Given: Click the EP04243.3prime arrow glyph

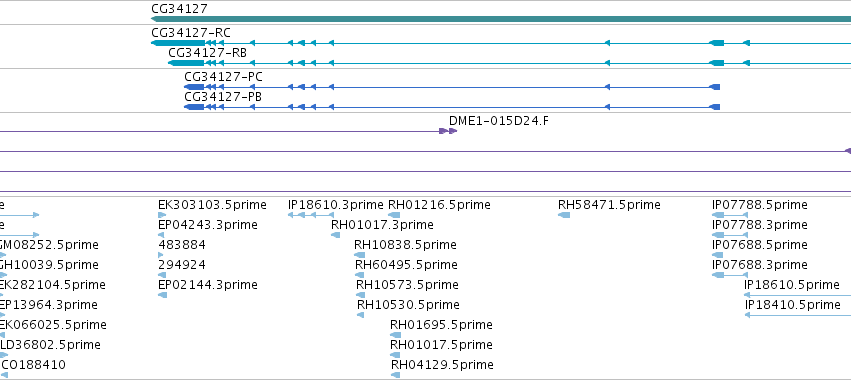Looking at the screenshot, I should [x=161, y=235].
